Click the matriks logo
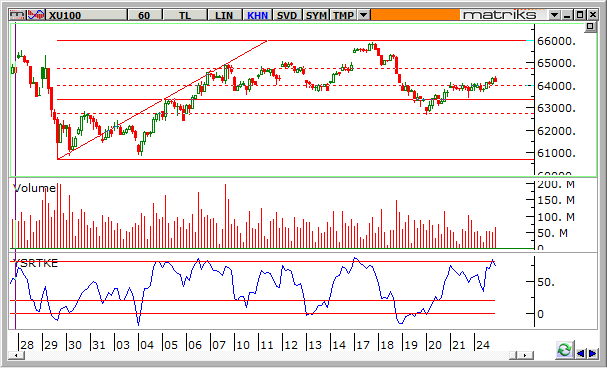The height and width of the screenshot is (368, 607). click(x=500, y=15)
